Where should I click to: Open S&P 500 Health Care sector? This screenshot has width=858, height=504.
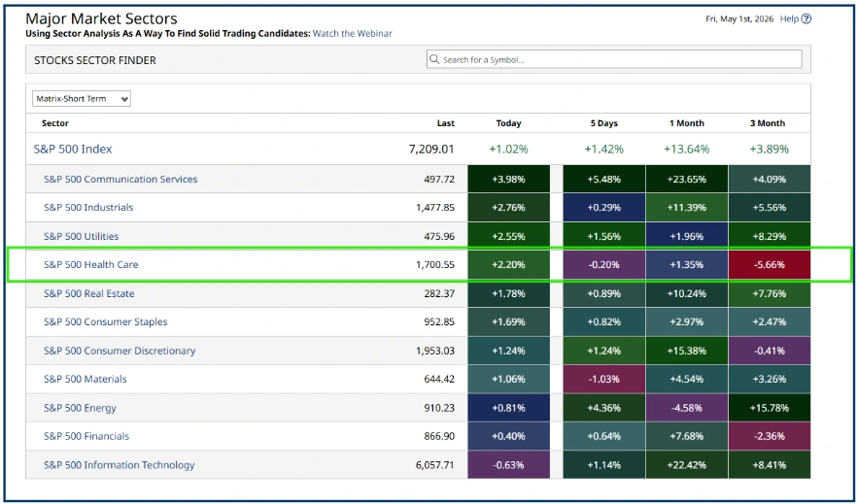click(x=90, y=264)
